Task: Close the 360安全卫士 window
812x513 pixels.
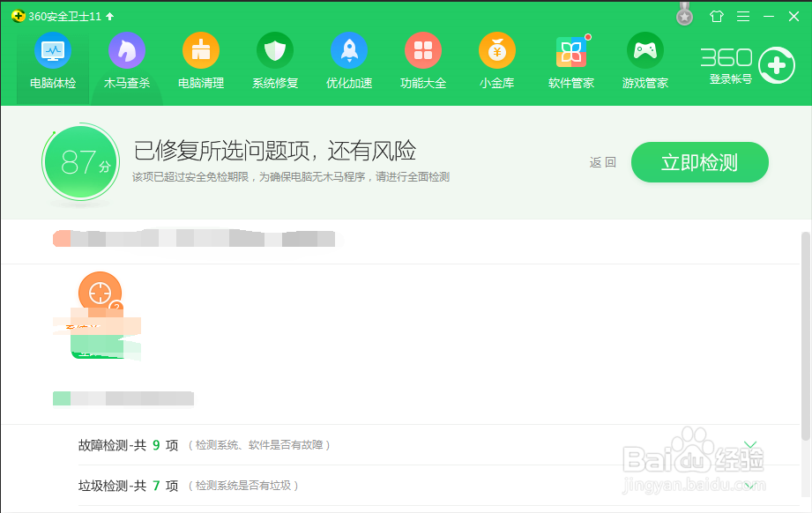Action: pos(793,17)
